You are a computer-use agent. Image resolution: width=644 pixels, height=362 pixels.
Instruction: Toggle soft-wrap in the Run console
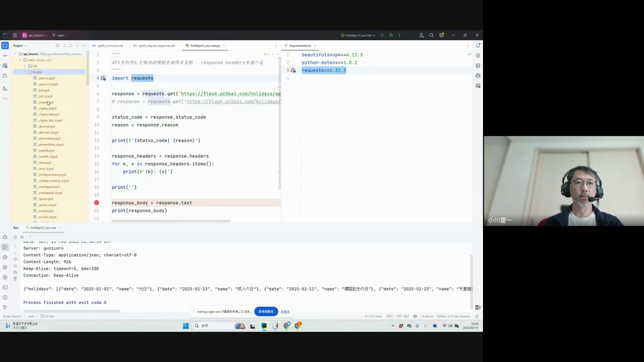tap(15, 259)
